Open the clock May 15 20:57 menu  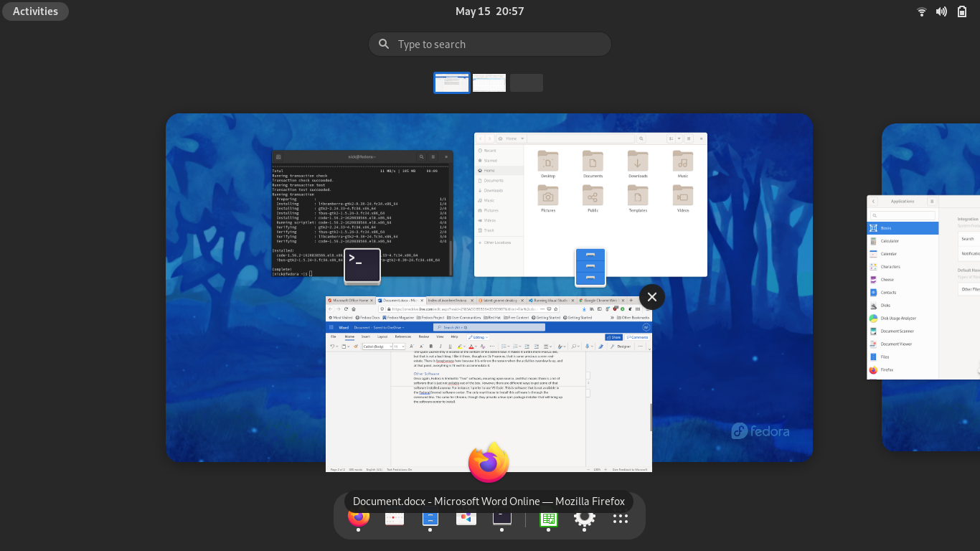[490, 11]
